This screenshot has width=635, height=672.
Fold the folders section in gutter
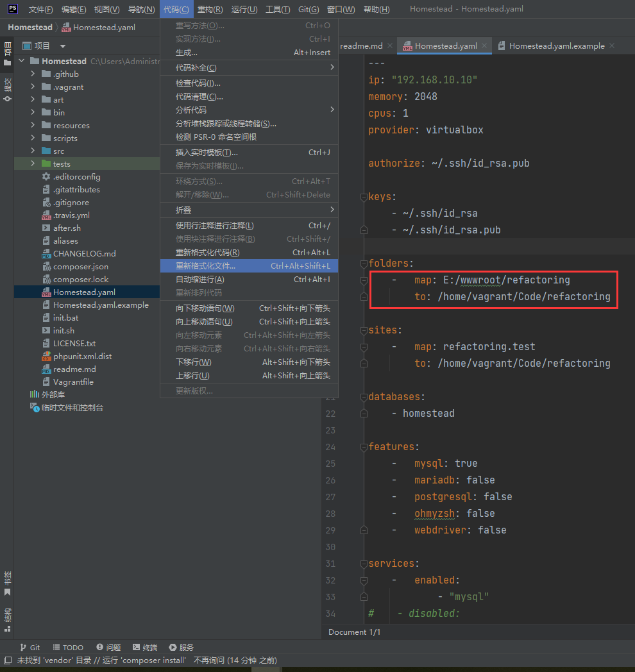(364, 264)
